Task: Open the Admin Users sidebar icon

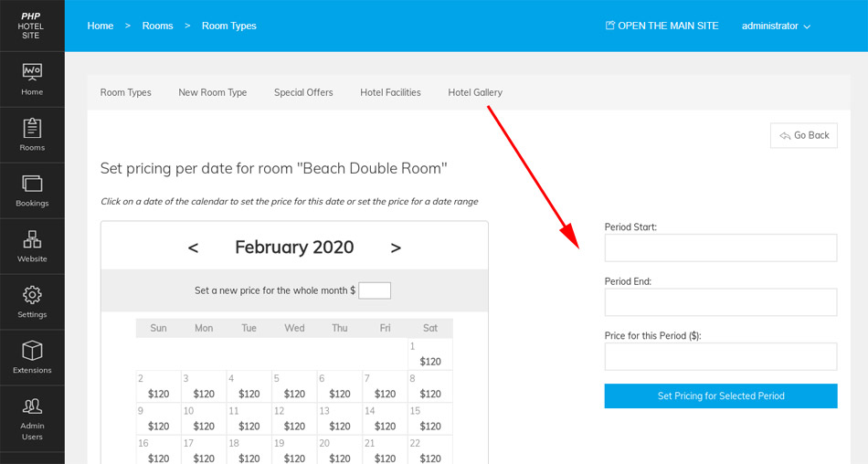Action: click(32, 418)
